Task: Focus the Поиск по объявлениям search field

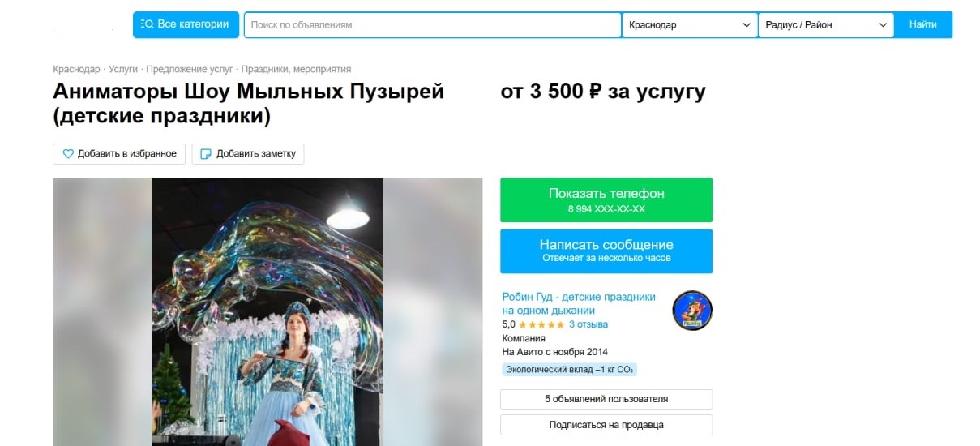Action: click(x=432, y=25)
